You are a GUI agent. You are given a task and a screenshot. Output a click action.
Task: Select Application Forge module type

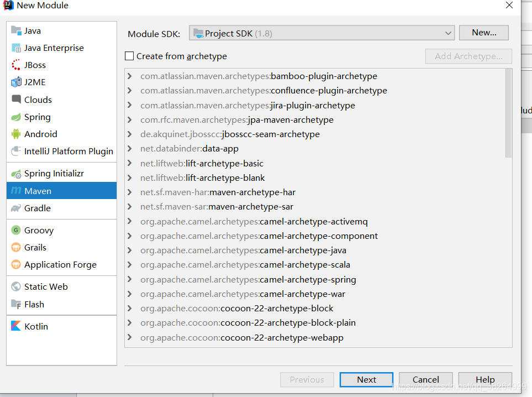(61, 264)
